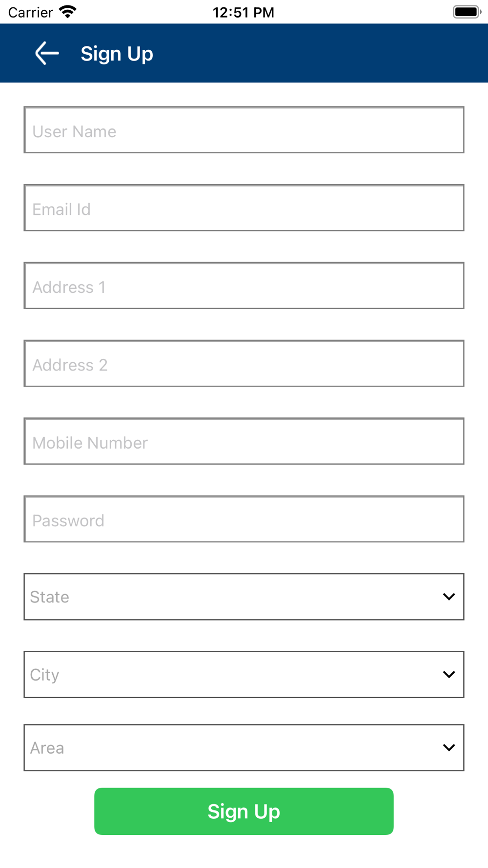Tap the 12:51 PM clock

244,12
